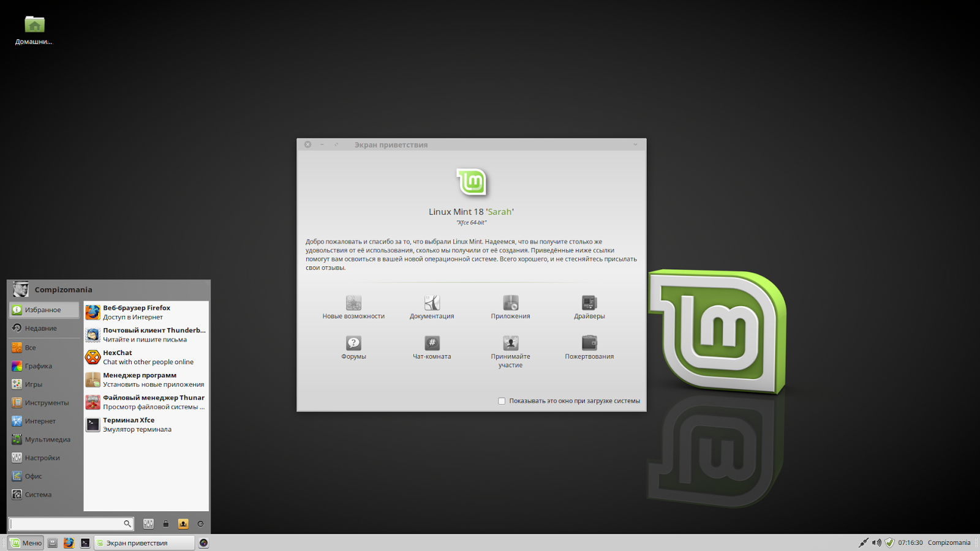Click the Compizomania name in menu header

[x=63, y=290]
